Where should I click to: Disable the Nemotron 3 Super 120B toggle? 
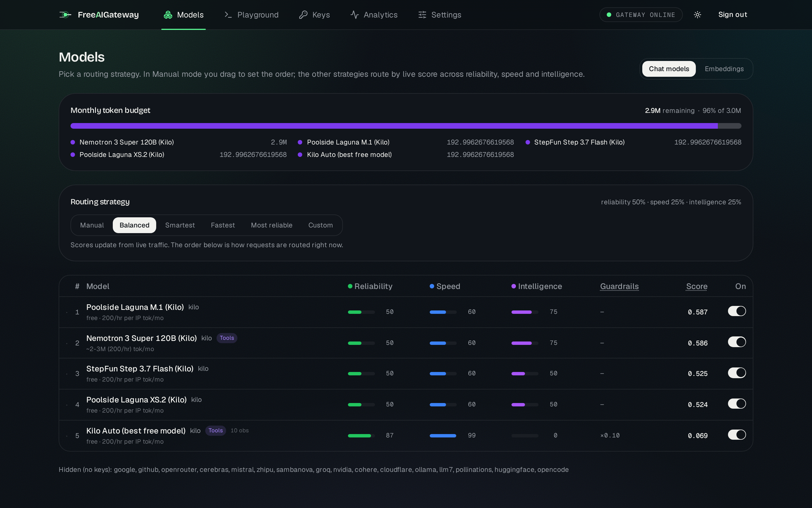pyautogui.click(x=737, y=342)
